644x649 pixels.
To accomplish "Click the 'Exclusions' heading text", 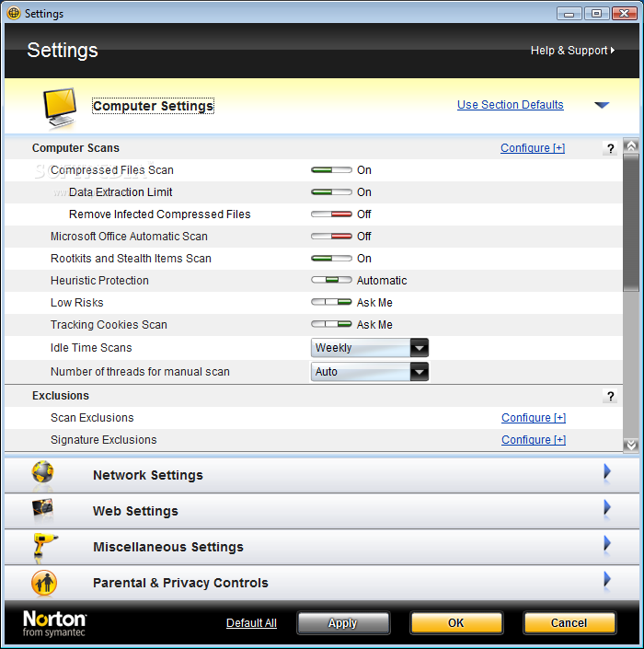I will (61, 396).
